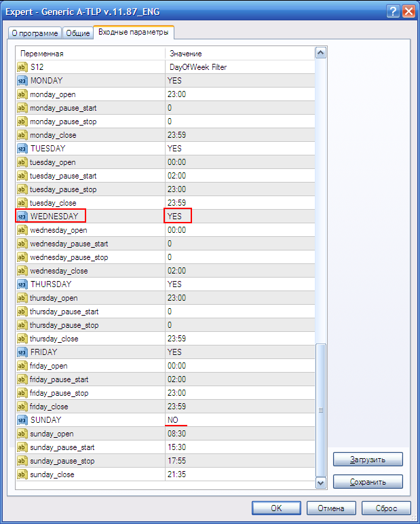
Task: Click the integer icon beside SUNDAY
Action: 22,420
